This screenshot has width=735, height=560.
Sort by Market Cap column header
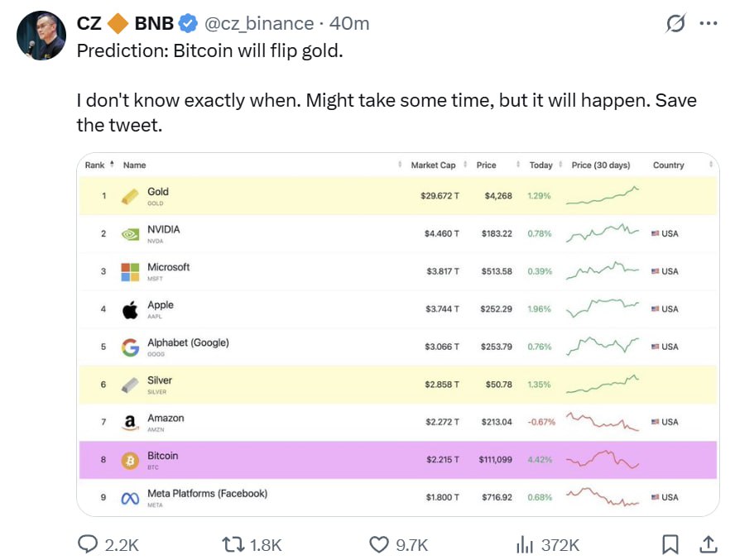coord(433,165)
